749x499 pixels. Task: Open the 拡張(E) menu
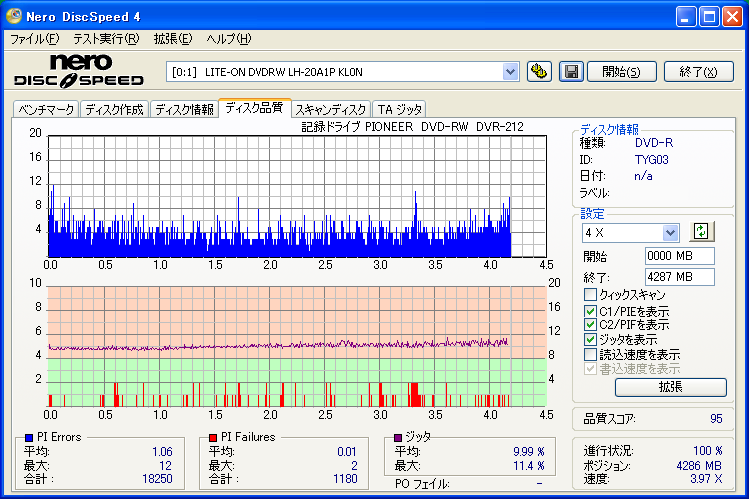(x=173, y=39)
